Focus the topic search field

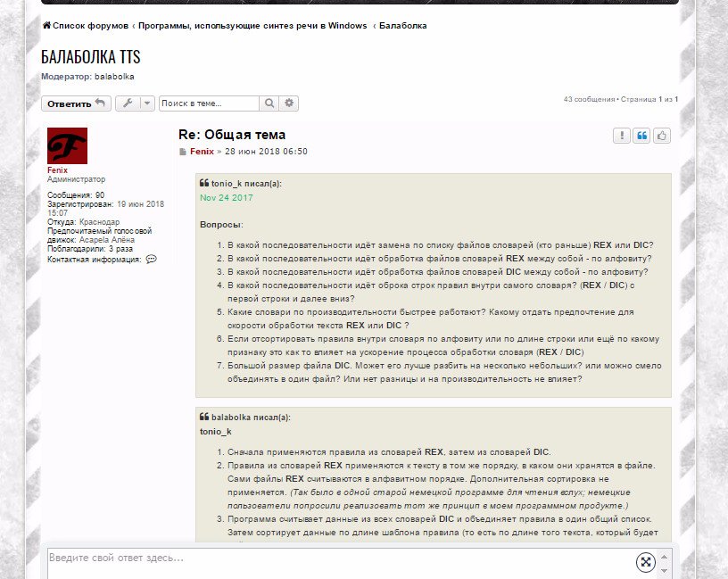[209, 103]
